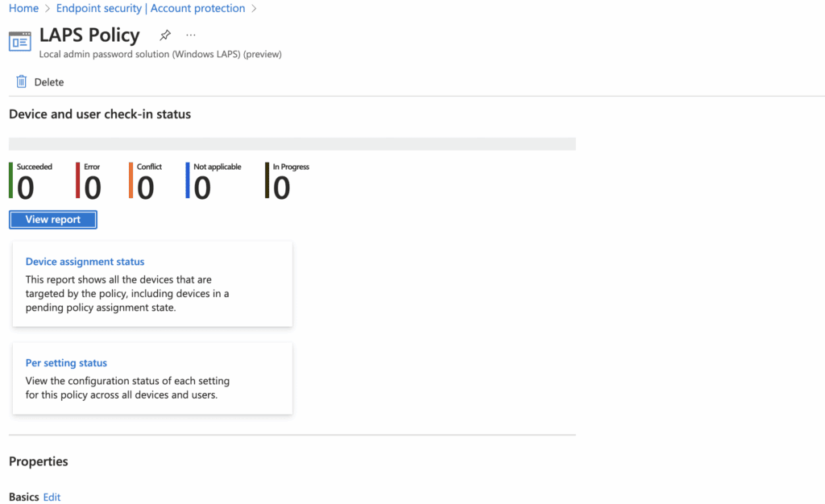The image size is (825, 504).
Task: Click the check-in status progress bar
Action: point(292,143)
